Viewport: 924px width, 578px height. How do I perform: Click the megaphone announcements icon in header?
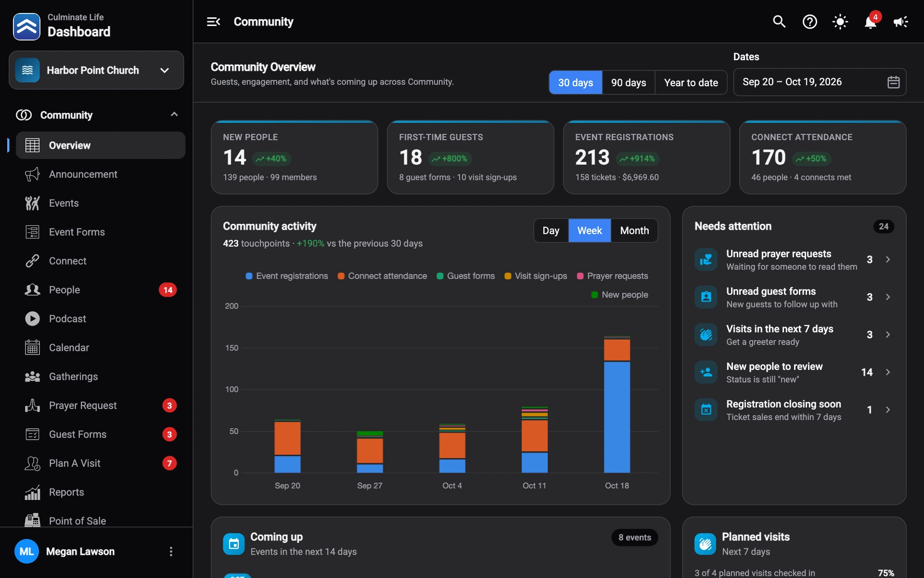[x=901, y=22]
